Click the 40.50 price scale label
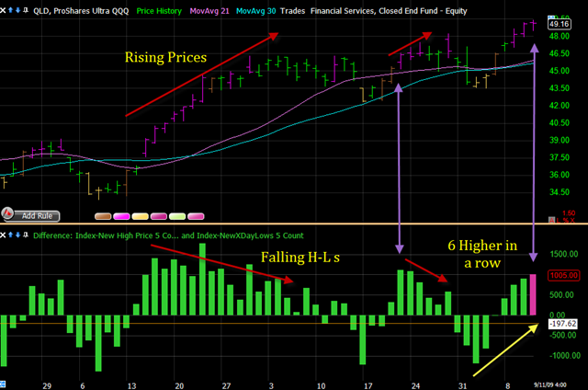This screenshot has width=588, height=390. click(560, 123)
